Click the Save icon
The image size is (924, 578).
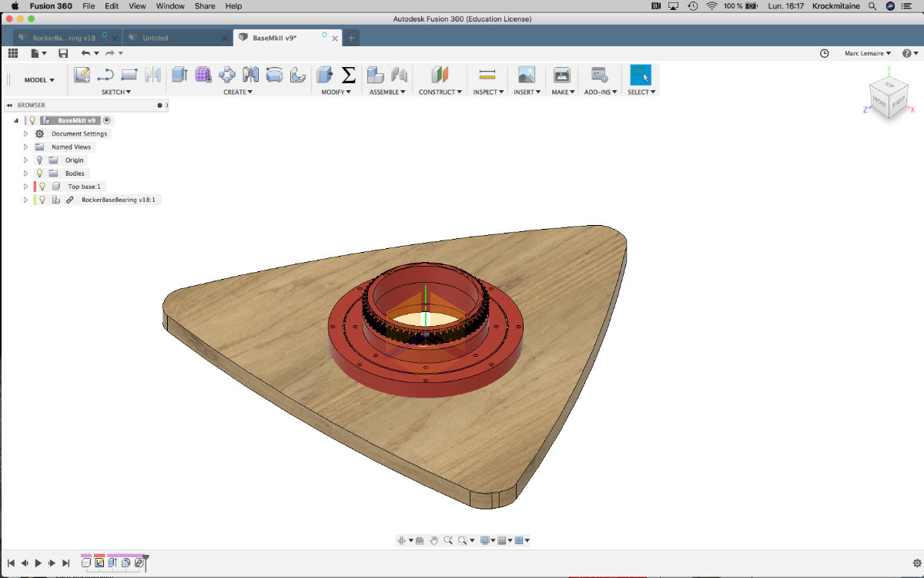[x=63, y=53]
